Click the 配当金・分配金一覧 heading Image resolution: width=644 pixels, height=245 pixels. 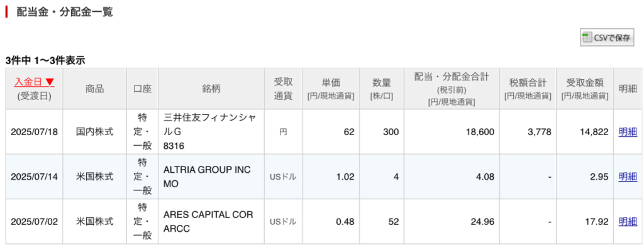[65, 12]
